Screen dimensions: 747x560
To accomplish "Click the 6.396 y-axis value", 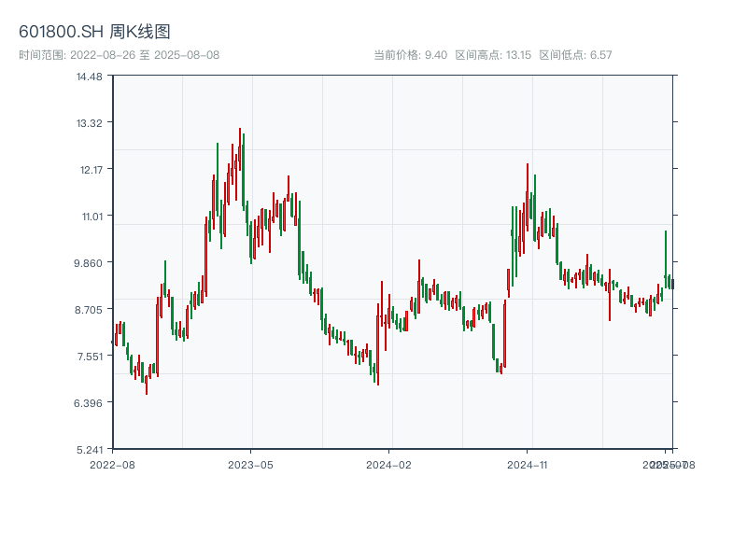I will [88, 403].
